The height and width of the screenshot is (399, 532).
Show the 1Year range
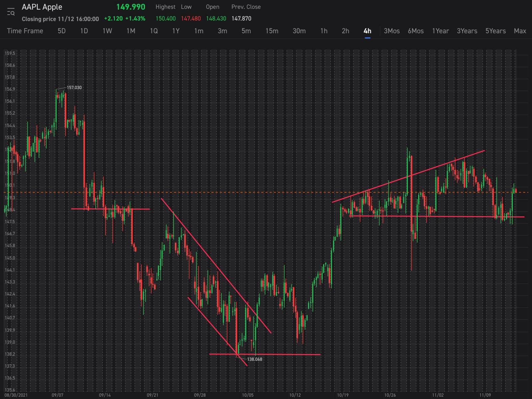click(x=440, y=31)
